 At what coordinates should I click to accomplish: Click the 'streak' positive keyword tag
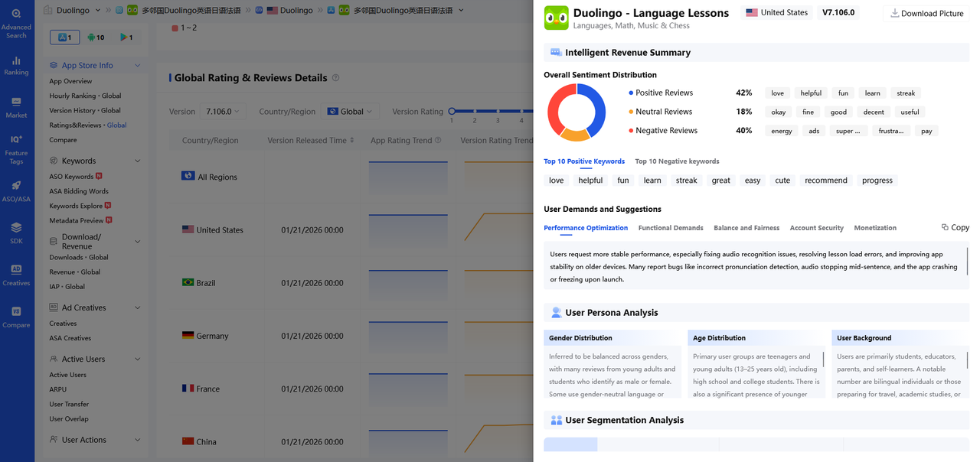(686, 181)
